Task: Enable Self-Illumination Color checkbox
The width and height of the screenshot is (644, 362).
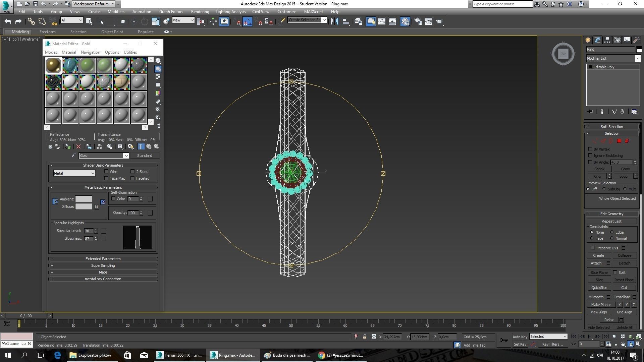Action: (113, 199)
